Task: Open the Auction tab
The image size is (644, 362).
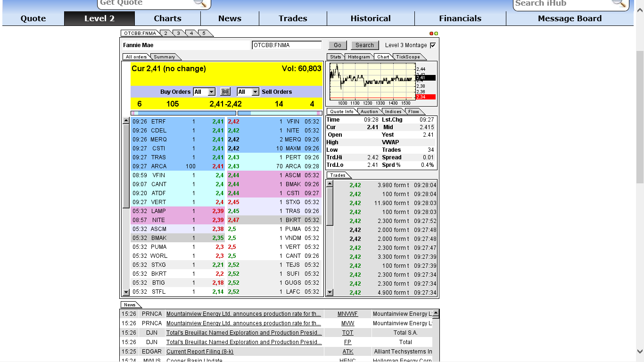Action: point(369,111)
